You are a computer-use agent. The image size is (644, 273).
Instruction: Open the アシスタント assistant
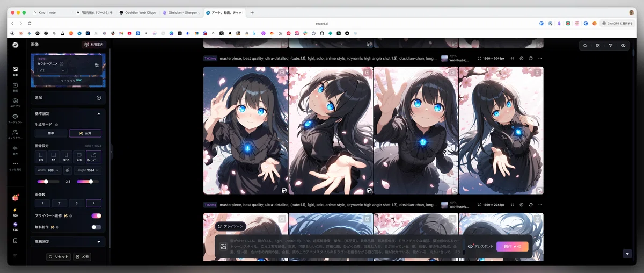481,246
